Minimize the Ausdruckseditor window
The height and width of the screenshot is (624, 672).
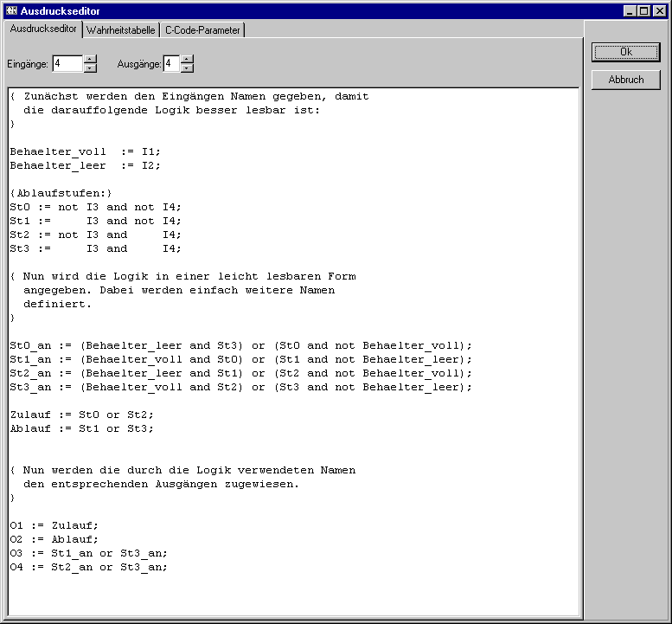[x=629, y=10]
